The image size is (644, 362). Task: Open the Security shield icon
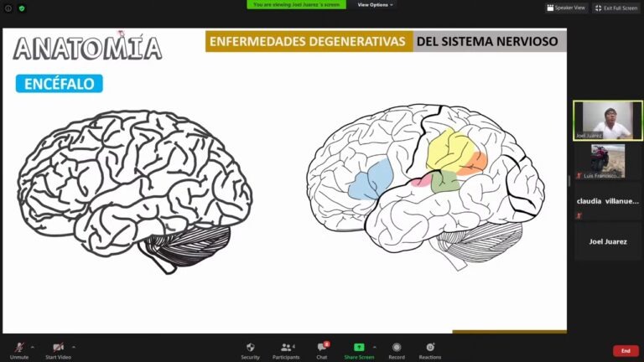click(x=250, y=347)
